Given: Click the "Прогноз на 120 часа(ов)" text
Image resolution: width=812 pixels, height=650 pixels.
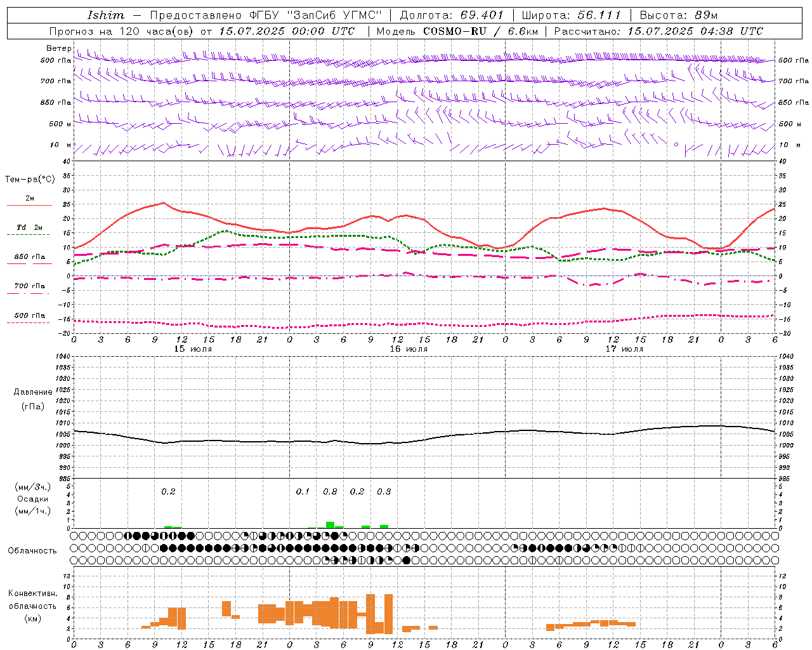Looking at the screenshot, I should click(122, 31).
